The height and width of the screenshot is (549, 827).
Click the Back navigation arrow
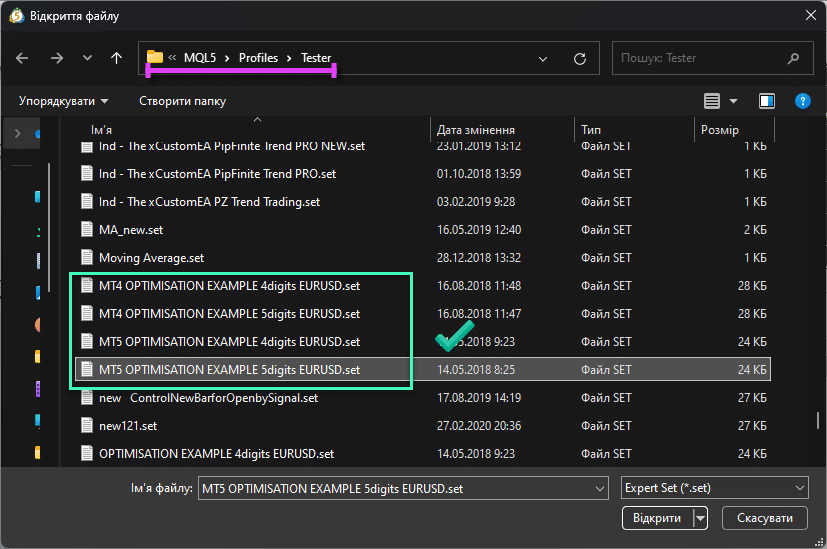point(23,59)
